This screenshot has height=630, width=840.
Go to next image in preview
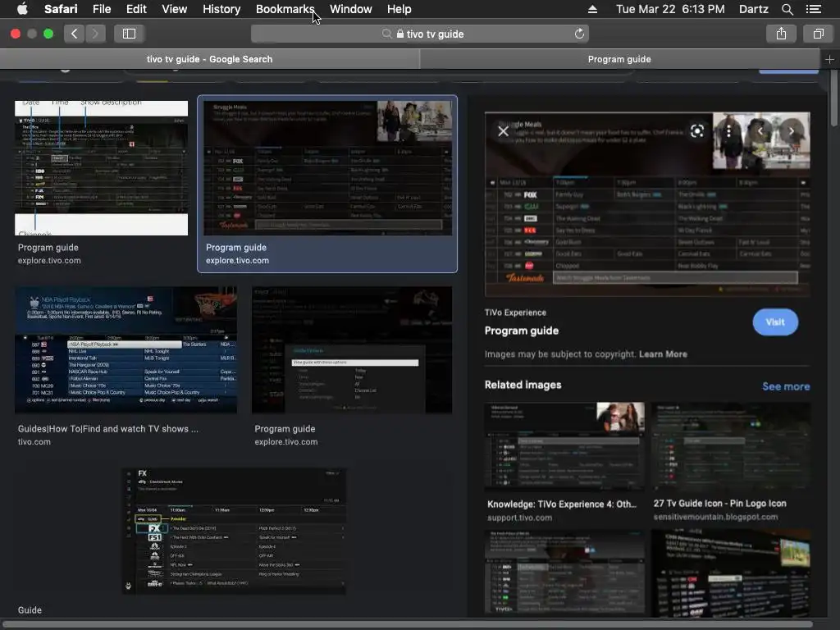[x=792, y=130]
